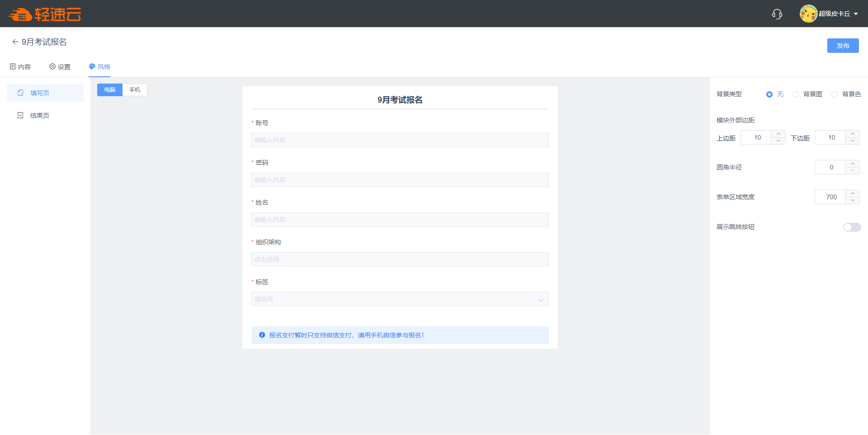
Task: Increase the 表单区域宽度 value with up arrow
Action: [x=853, y=193]
